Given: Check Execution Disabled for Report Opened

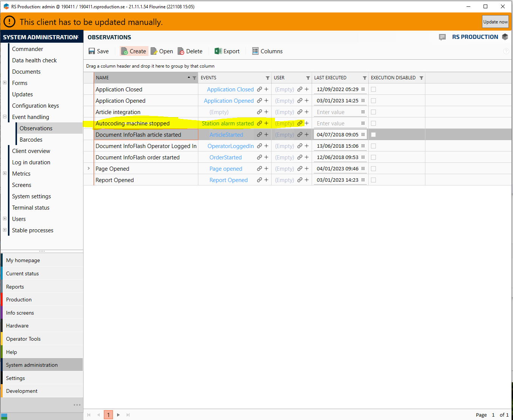Looking at the screenshot, I should click(374, 180).
